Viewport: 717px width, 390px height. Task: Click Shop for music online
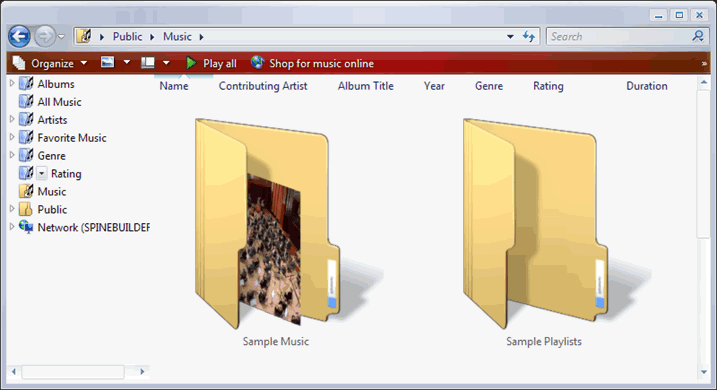(x=312, y=63)
